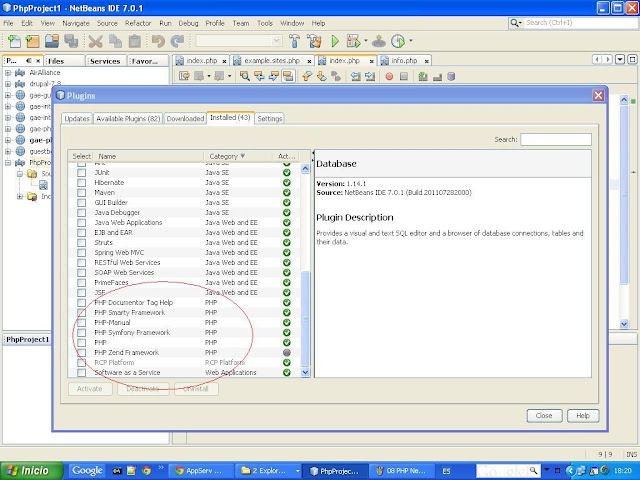Click the New File toolbar icon
Screen dimensions: 640x480
point(14,41)
